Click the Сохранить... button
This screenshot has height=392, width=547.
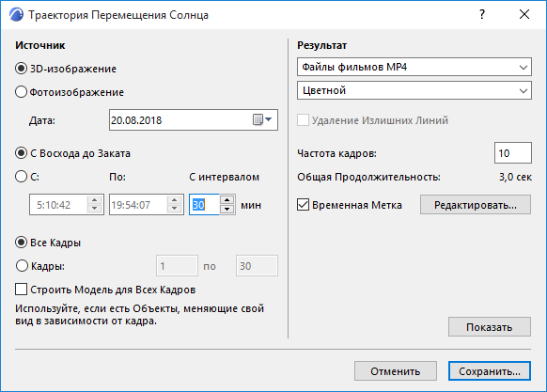[490, 370]
